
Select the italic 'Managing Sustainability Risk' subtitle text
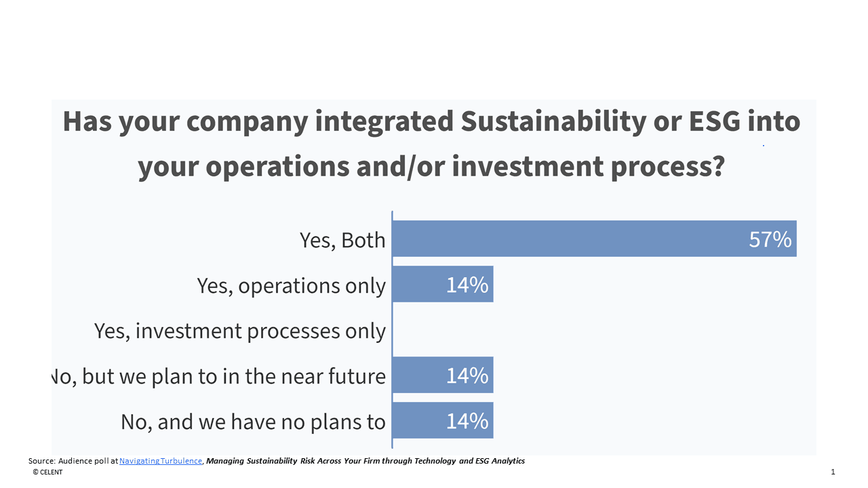tap(366, 461)
